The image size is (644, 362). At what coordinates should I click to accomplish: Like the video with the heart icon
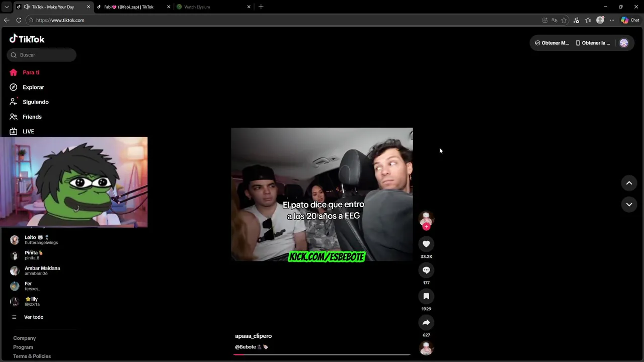point(426,244)
